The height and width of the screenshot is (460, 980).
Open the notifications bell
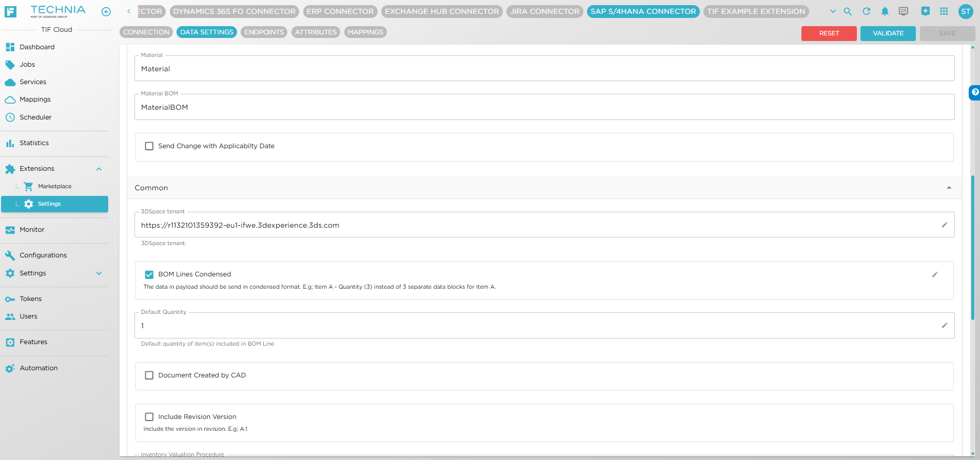click(885, 11)
